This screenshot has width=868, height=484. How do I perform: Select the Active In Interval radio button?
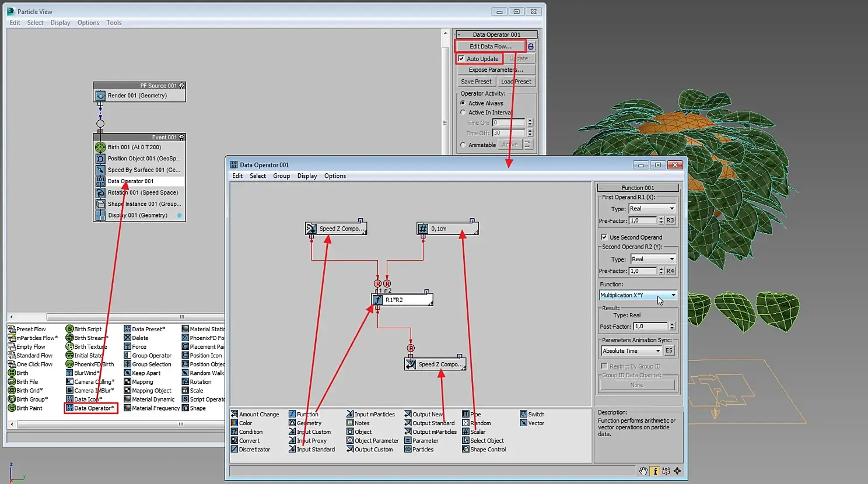coord(463,113)
